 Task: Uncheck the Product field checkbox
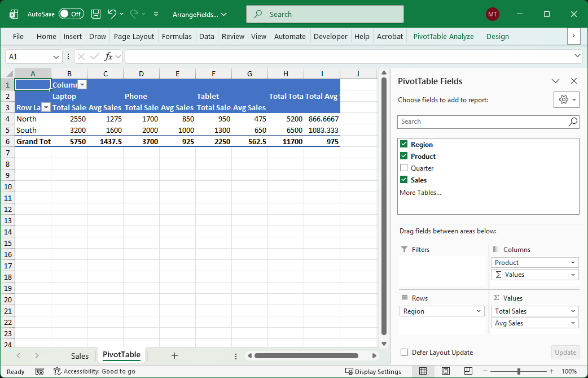403,156
